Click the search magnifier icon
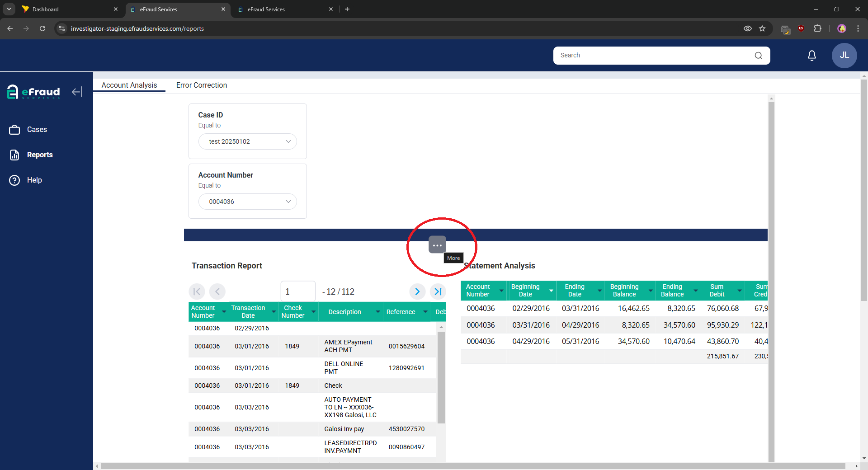This screenshot has width=868, height=470. pos(759,56)
